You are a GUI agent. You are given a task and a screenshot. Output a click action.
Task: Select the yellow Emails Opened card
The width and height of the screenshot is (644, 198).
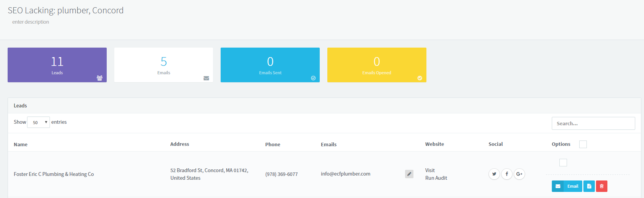[x=376, y=65]
